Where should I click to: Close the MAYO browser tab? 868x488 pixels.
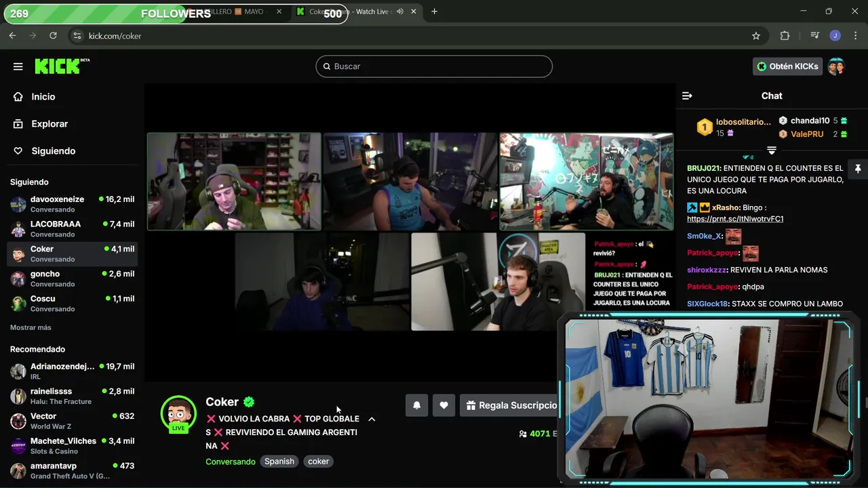click(279, 12)
